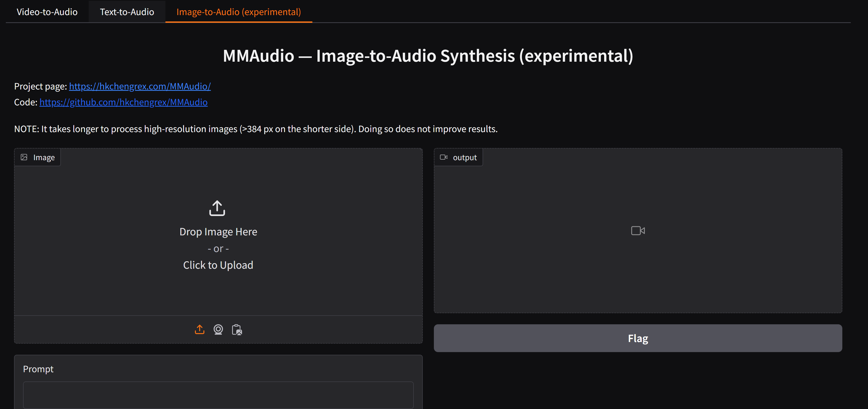Open the GitHub MMAudio code link

(123, 102)
